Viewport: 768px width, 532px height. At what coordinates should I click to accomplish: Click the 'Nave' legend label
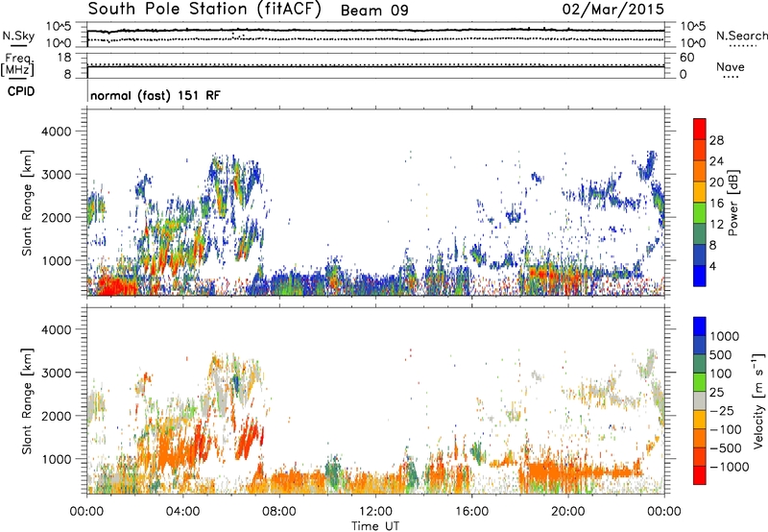730,66
